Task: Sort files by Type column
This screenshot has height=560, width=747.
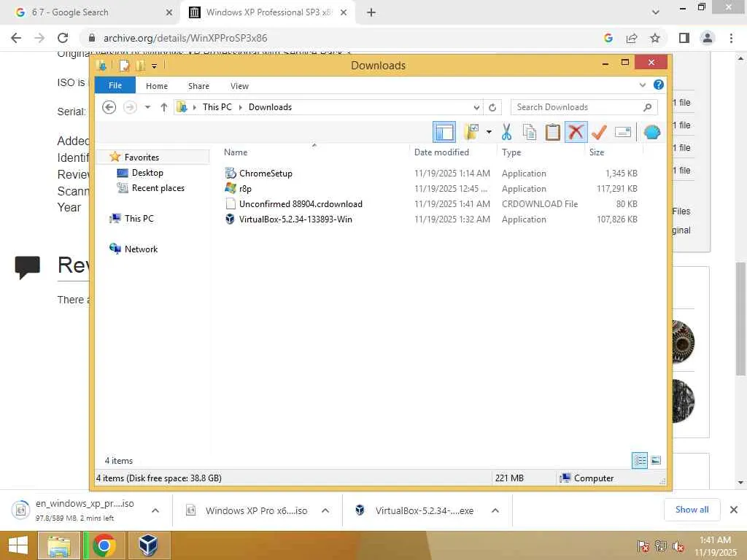Action: tap(511, 152)
